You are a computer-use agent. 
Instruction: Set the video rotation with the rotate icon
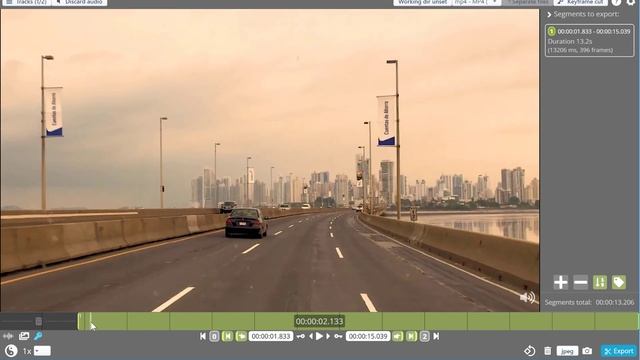coord(529,351)
